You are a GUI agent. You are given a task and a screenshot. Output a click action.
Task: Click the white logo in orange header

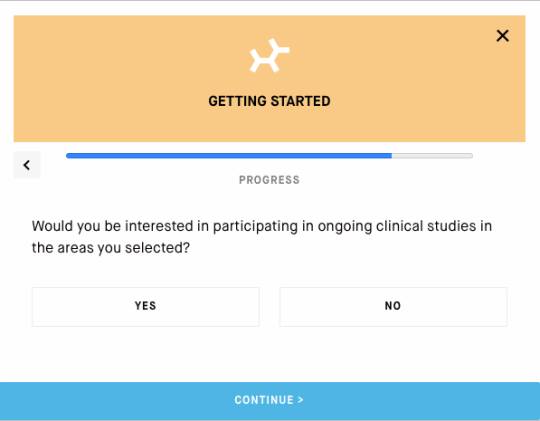tap(270, 55)
